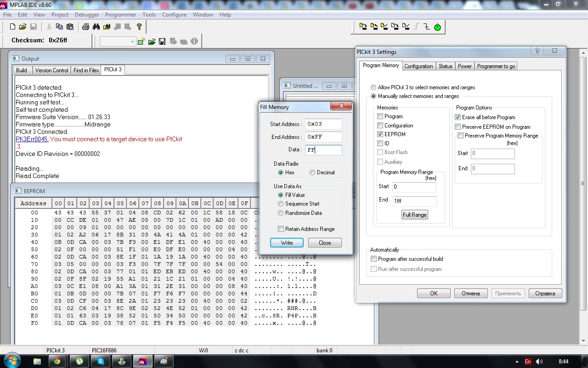Click the green power circle toolbar icon
This screenshot has width=588, height=368.
pos(437,27)
